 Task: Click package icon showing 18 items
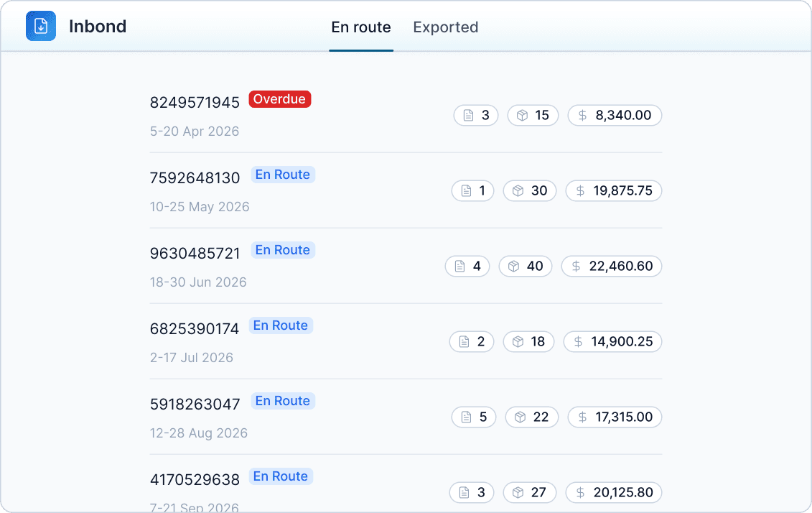point(518,342)
